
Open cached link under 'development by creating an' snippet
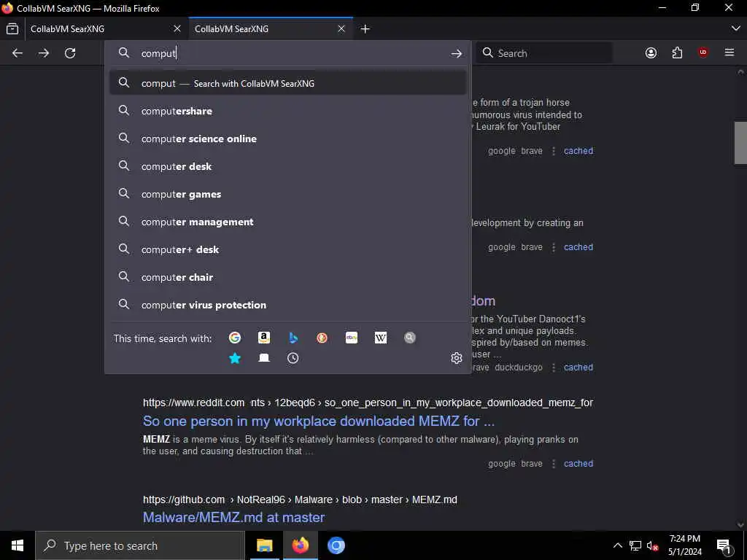(x=578, y=246)
